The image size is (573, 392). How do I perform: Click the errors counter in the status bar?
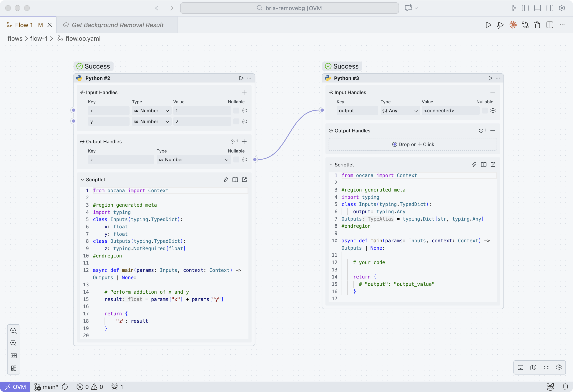[83, 387]
